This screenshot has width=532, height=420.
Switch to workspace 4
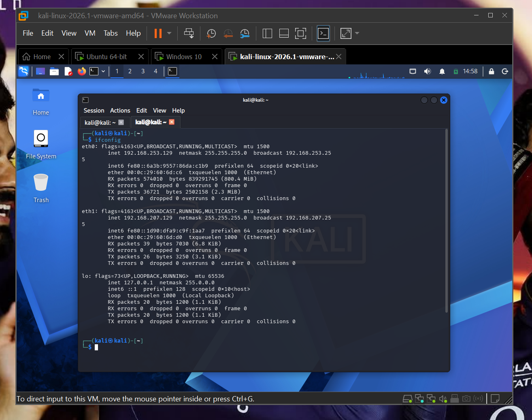[x=155, y=71]
